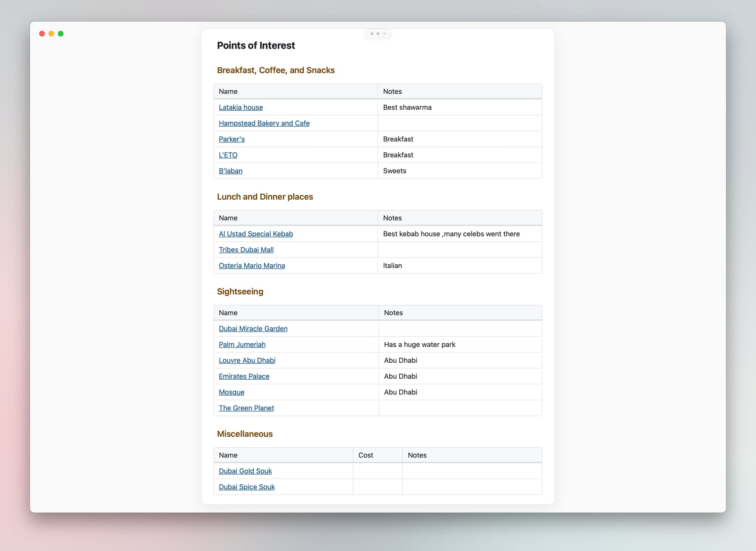
Task: Click middle navigation dot indicator
Action: coord(378,34)
